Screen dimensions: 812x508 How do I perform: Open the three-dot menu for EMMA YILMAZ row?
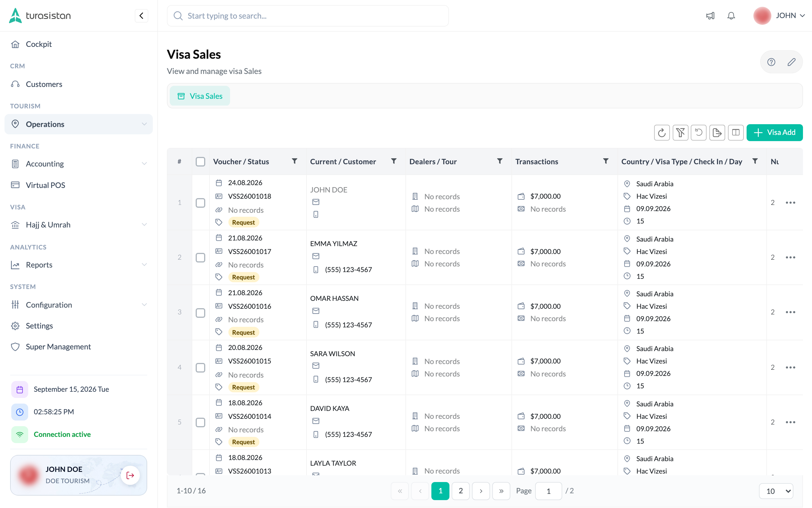click(790, 257)
